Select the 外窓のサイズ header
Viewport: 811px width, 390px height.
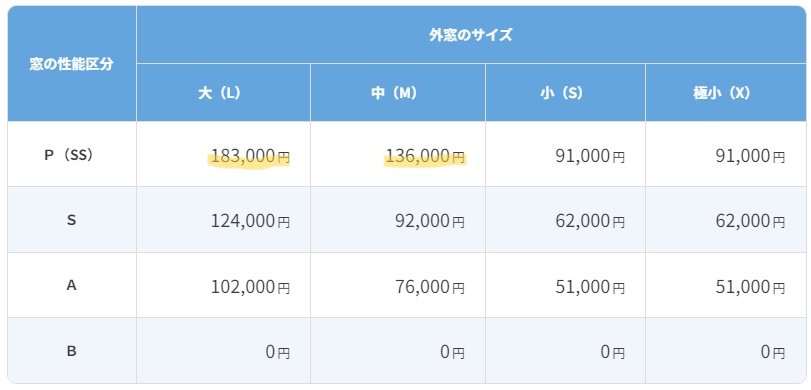tap(471, 35)
